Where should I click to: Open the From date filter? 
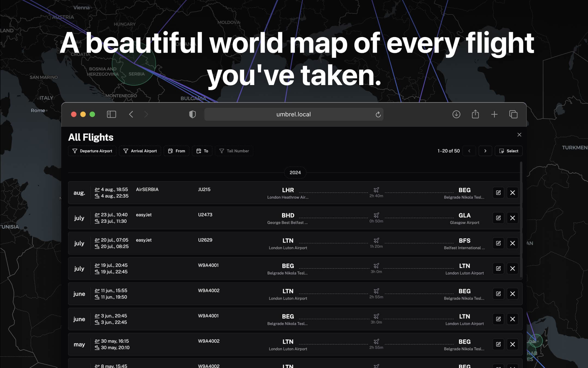tap(176, 151)
